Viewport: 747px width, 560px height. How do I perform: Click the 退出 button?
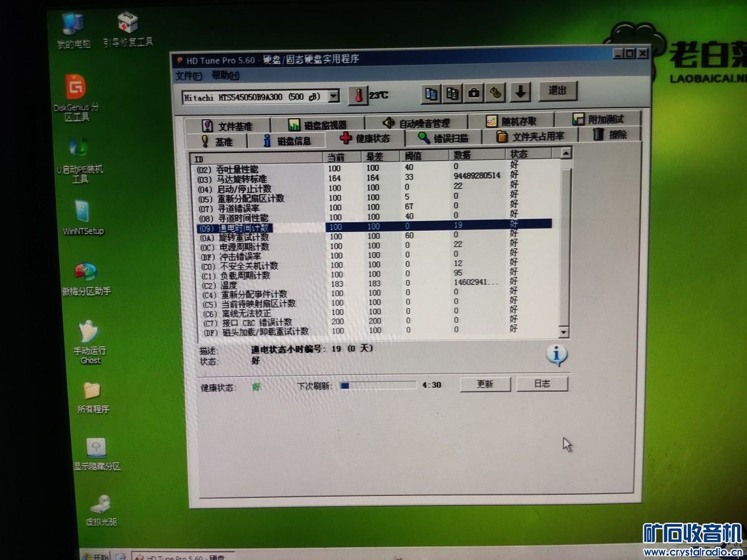pyautogui.click(x=557, y=91)
